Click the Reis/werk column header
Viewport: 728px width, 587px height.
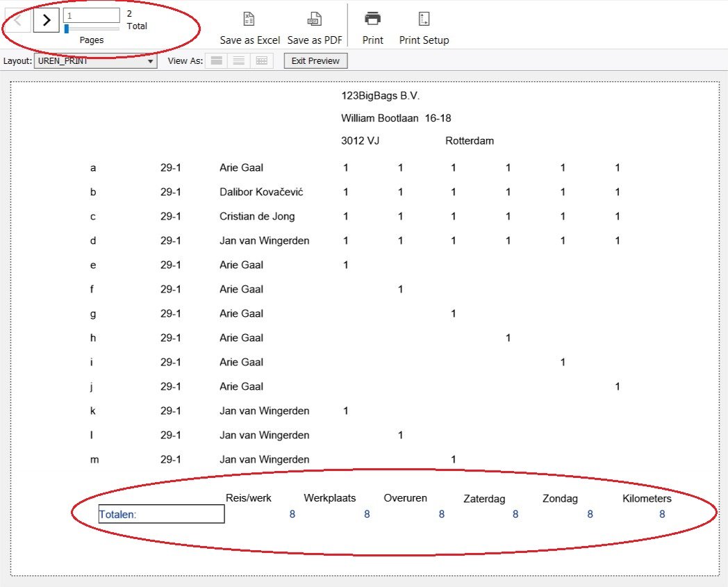249,497
